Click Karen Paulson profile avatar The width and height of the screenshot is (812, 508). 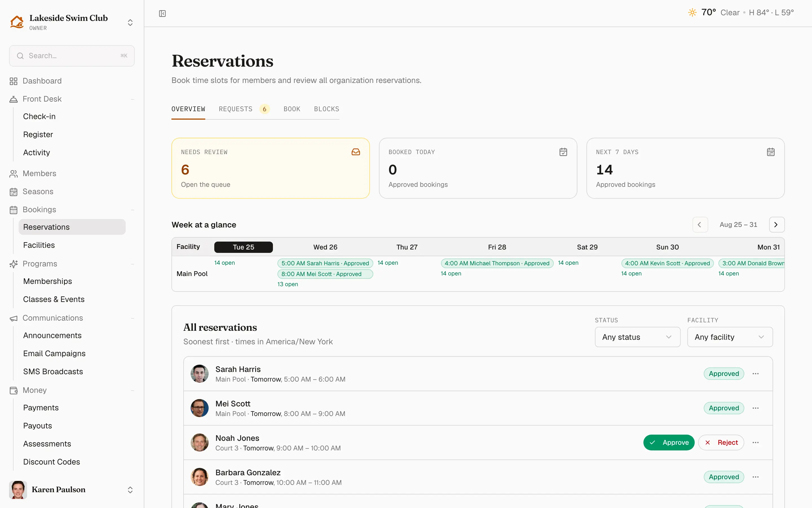(x=18, y=490)
